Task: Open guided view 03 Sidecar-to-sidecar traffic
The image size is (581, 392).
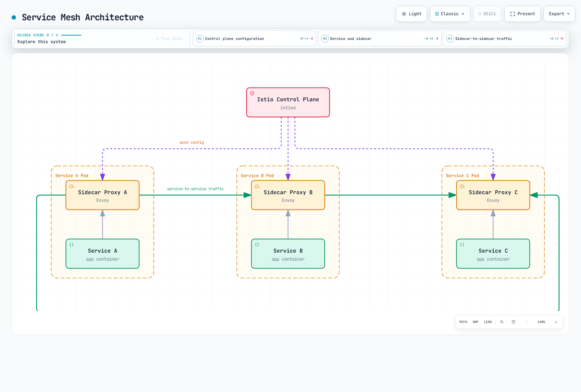Action: [x=505, y=38]
